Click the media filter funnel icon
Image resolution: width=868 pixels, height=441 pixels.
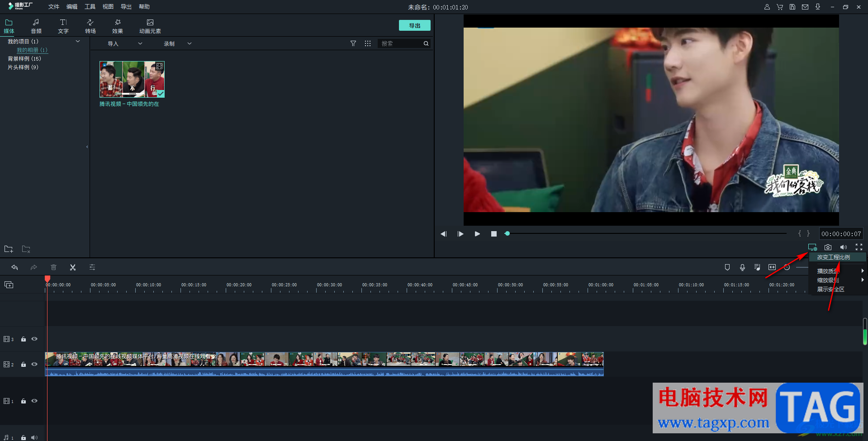click(353, 43)
